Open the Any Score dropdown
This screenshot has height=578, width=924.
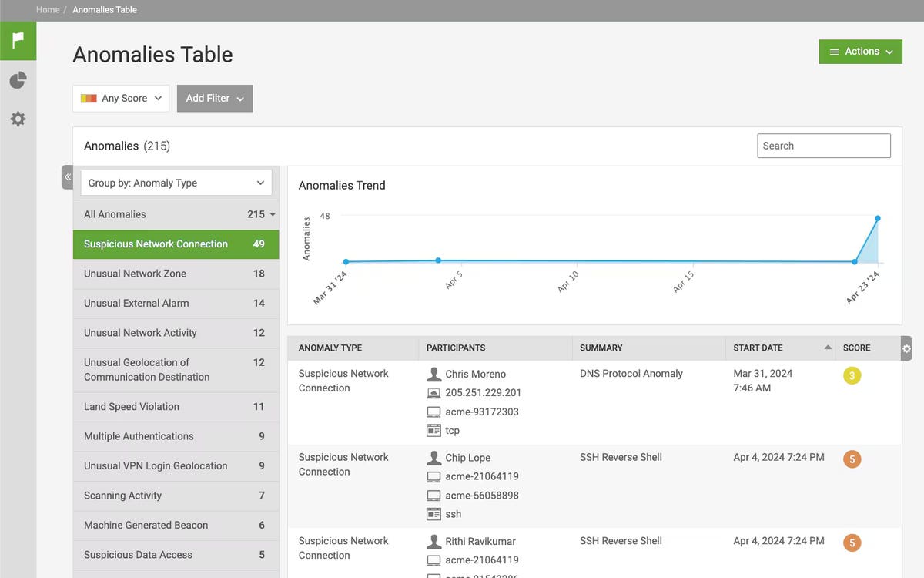(121, 98)
